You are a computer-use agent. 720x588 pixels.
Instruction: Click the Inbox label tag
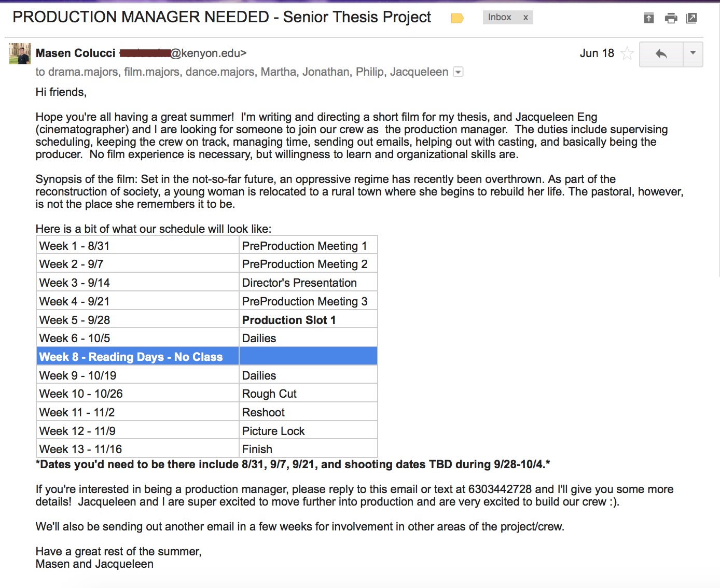point(499,18)
